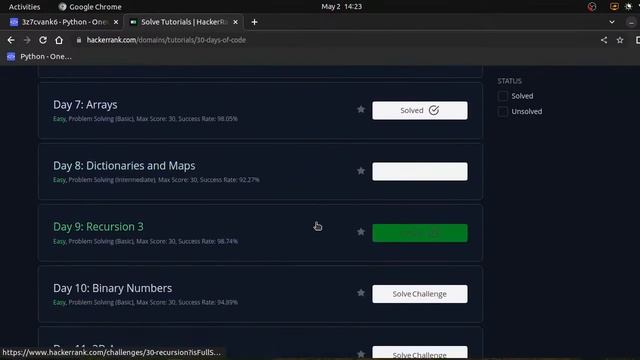The height and width of the screenshot is (360, 640).
Task: Open the Google Chrome app menu
Action: (x=90, y=7)
